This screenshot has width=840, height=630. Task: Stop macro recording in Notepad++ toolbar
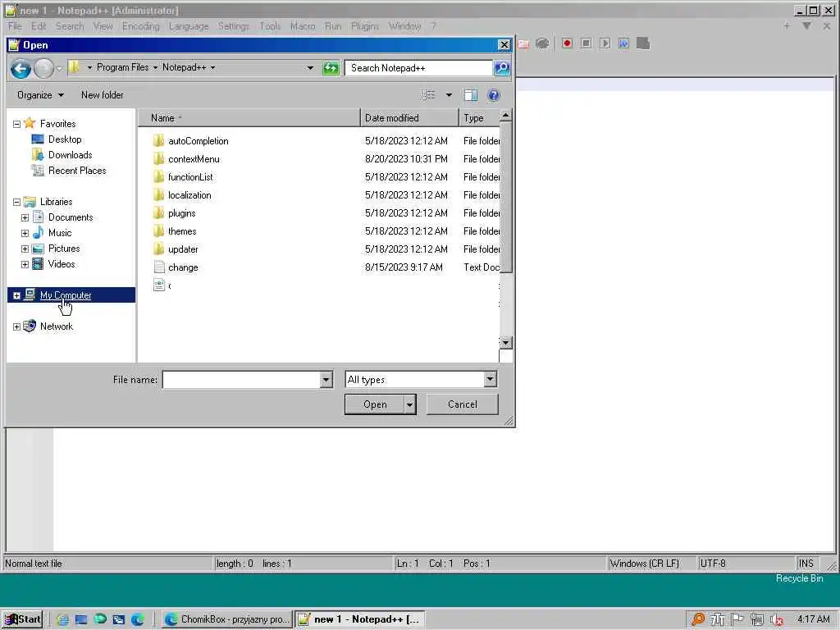[586, 43]
